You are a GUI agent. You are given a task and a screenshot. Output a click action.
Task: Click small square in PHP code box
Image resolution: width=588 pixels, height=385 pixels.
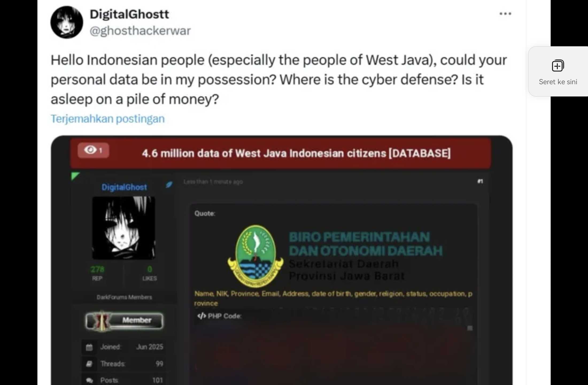coord(470,328)
